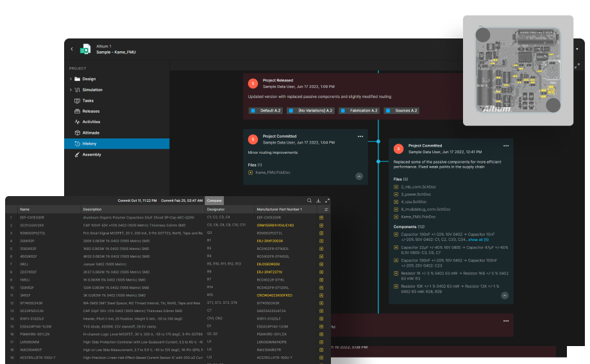The image size is (590, 364).
Task: Open 3_power.SchDoc file
Action: 416,194
